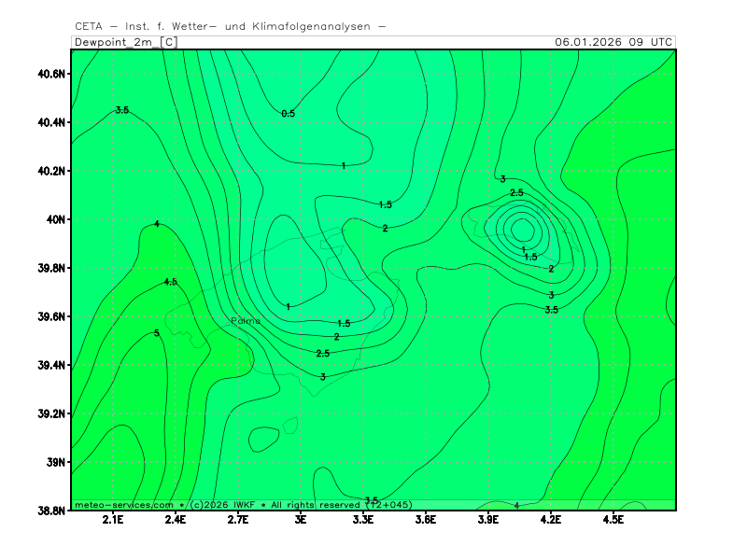Select the 0.5 contour label
This screenshot has height=560, width=747.
click(288, 114)
